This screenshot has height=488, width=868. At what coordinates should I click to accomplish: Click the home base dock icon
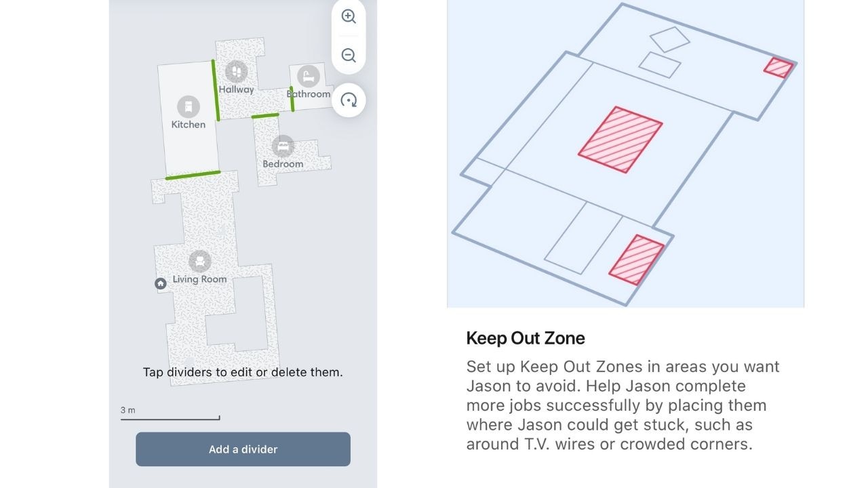tap(161, 284)
